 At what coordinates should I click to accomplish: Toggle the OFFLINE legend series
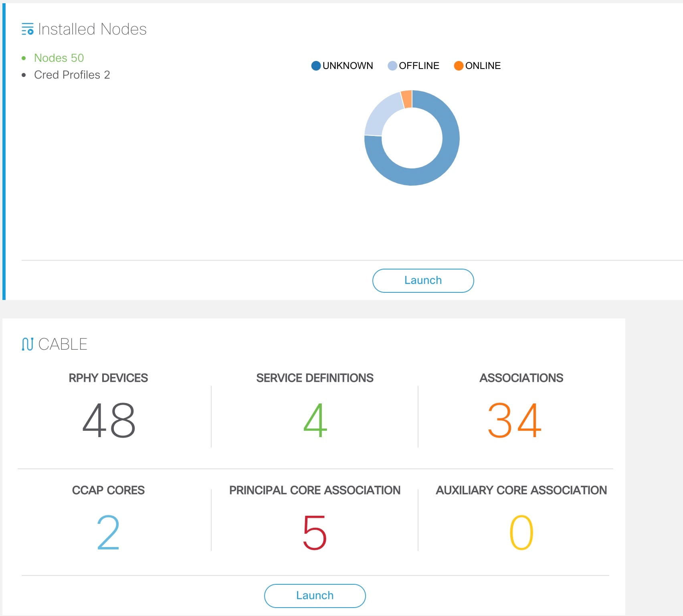413,65
